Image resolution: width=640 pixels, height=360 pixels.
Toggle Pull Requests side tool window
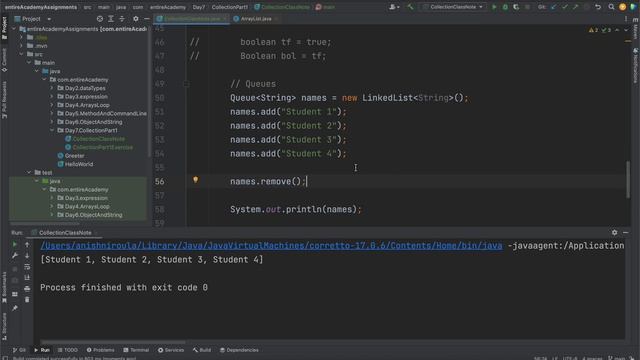click(4, 100)
